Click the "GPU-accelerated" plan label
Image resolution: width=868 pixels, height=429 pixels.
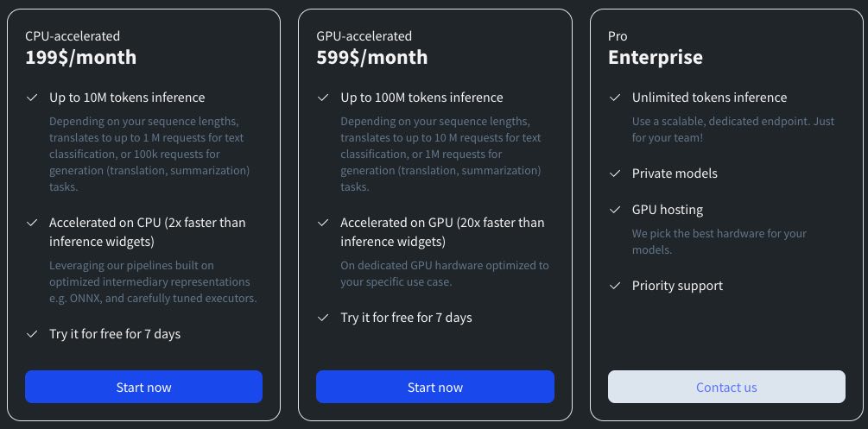[364, 36]
